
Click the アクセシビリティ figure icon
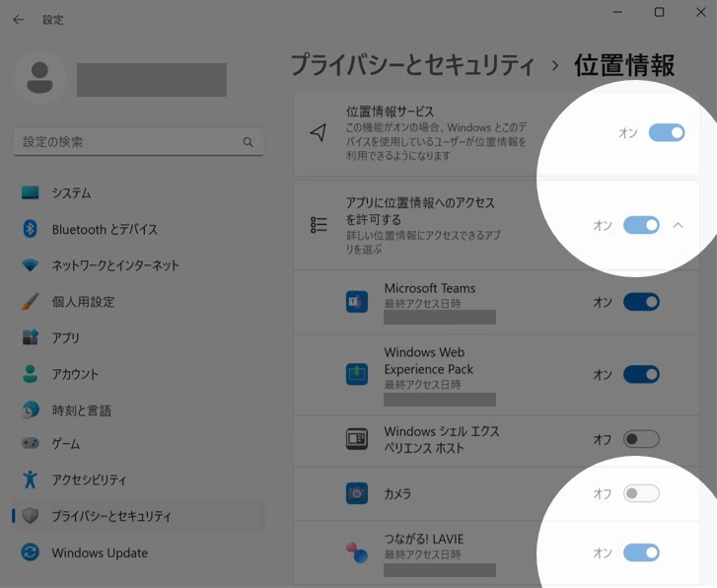click(31, 479)
